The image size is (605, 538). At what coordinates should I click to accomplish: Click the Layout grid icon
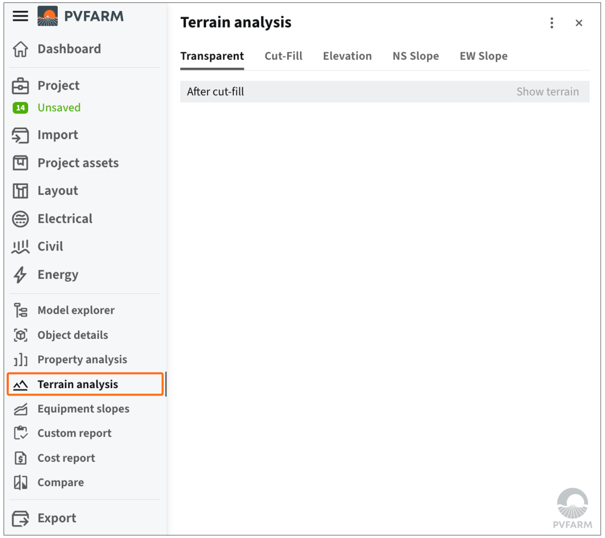tap(20, 191)
